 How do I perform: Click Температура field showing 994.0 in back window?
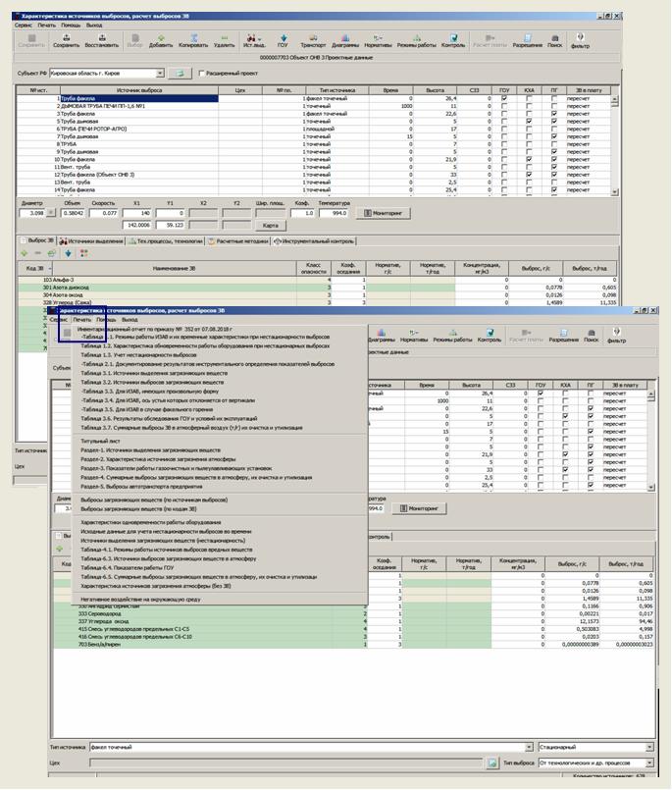[x=333, y=213]
